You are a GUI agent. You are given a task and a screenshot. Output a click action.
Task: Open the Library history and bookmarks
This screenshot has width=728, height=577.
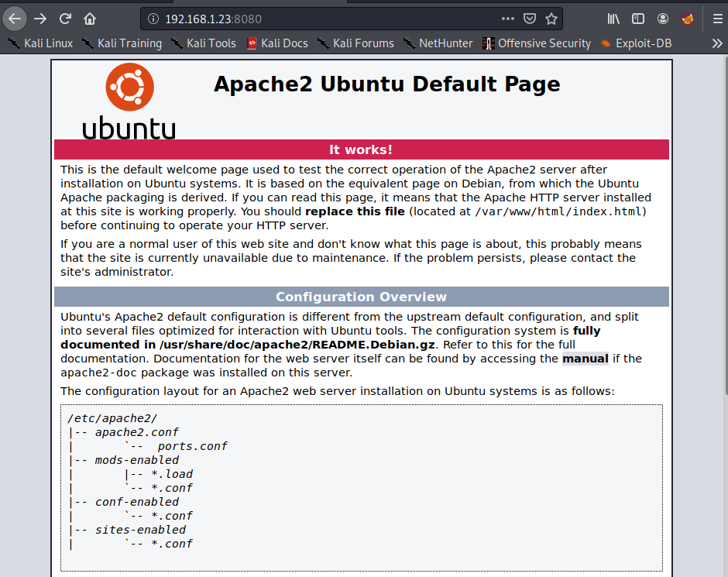613,19
